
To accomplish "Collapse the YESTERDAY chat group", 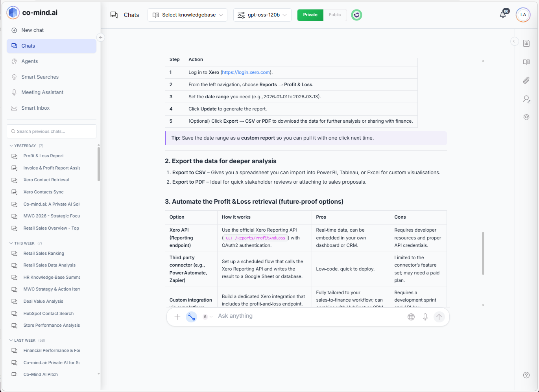I will [x=11, y=145].
